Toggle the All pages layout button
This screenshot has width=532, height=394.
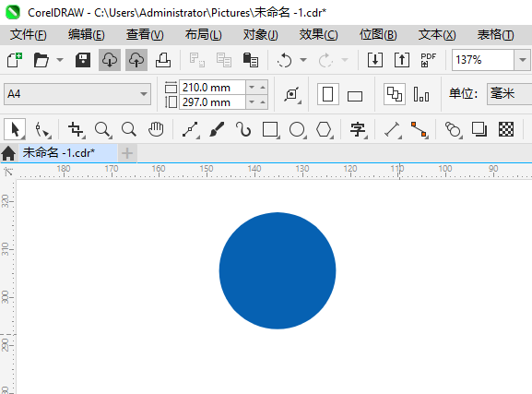pos(395,94)
